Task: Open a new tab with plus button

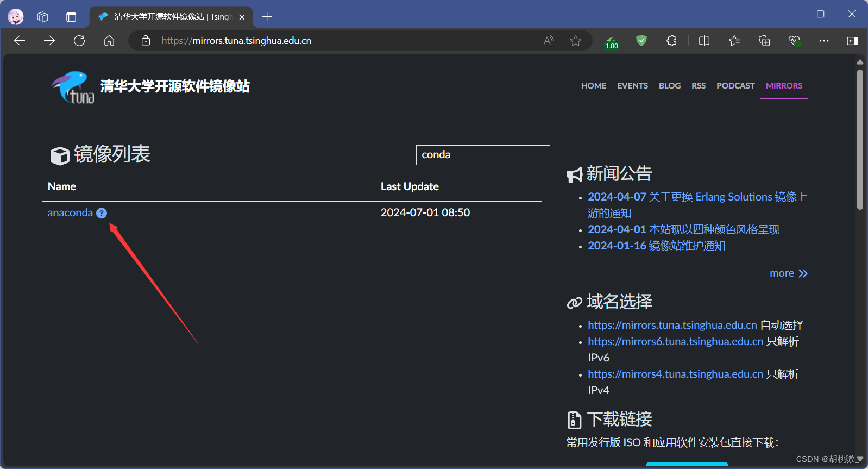Action: 267,17
